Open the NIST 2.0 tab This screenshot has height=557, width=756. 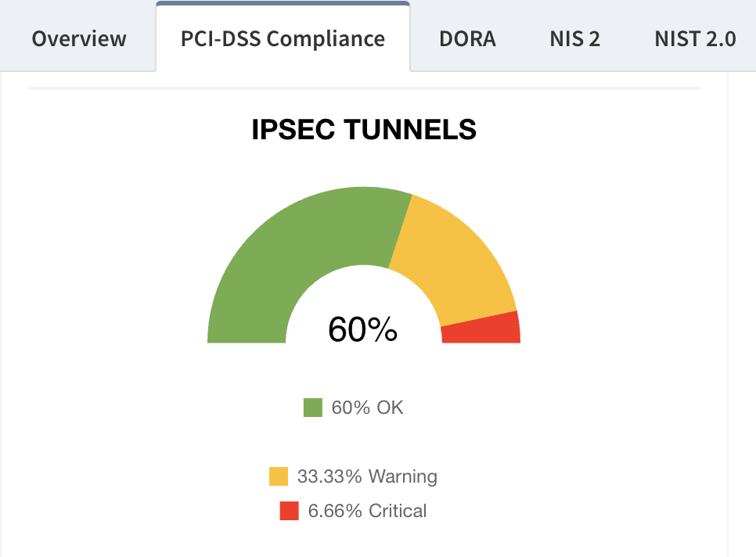tap(695, 39)
